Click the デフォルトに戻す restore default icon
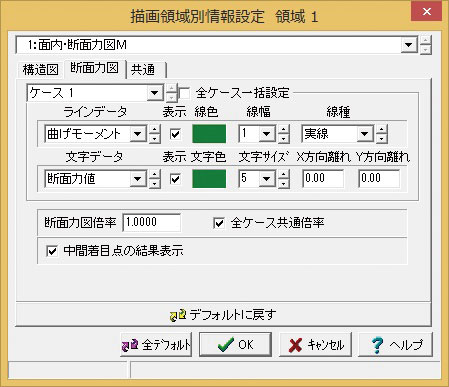This screenshot has height=387, width=449. [x=178, y=315]
